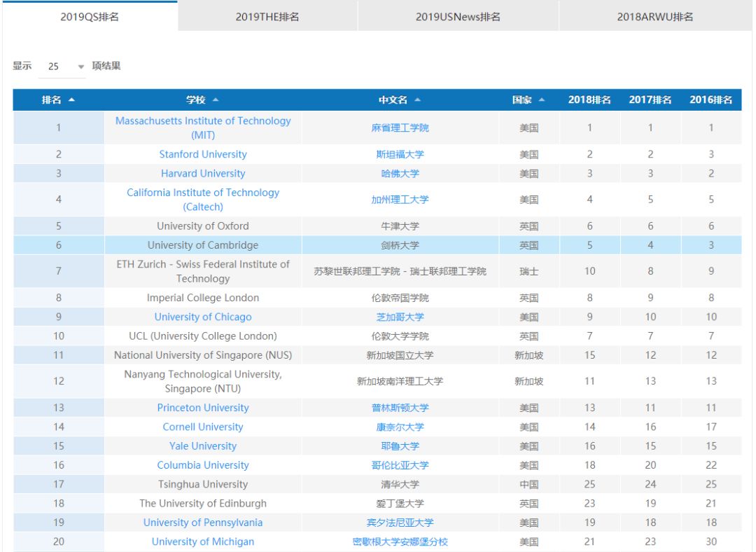Visit the University of Chicago link

(x=203, y=317)
